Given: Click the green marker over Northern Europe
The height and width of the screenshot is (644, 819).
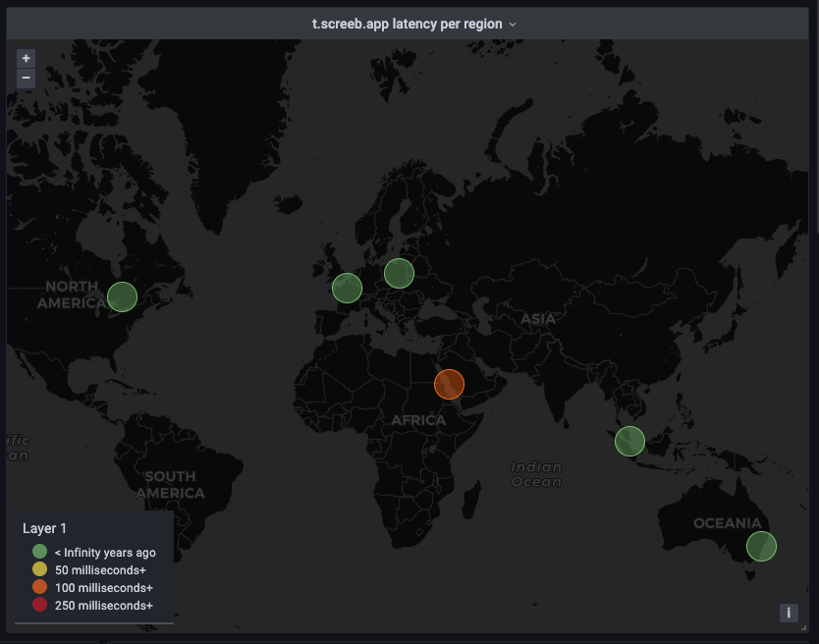Looking at the screenshot, I should pos(399,273).
